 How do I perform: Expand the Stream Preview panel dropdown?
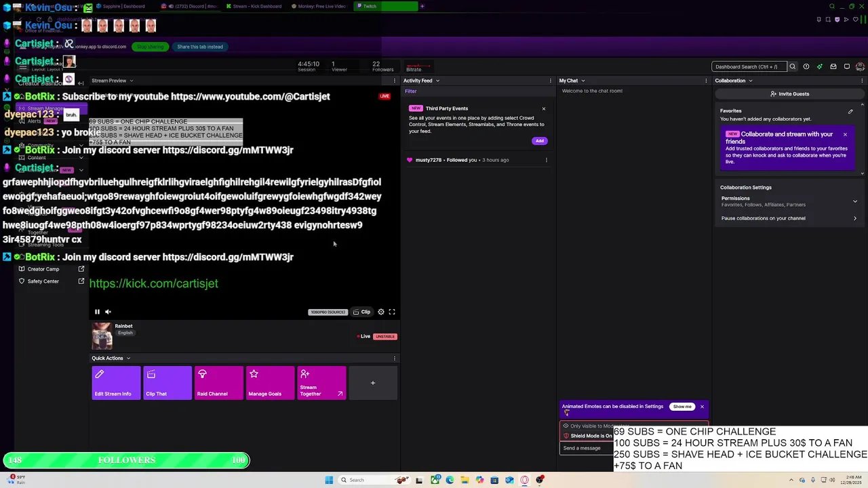(x=131, y=81)
